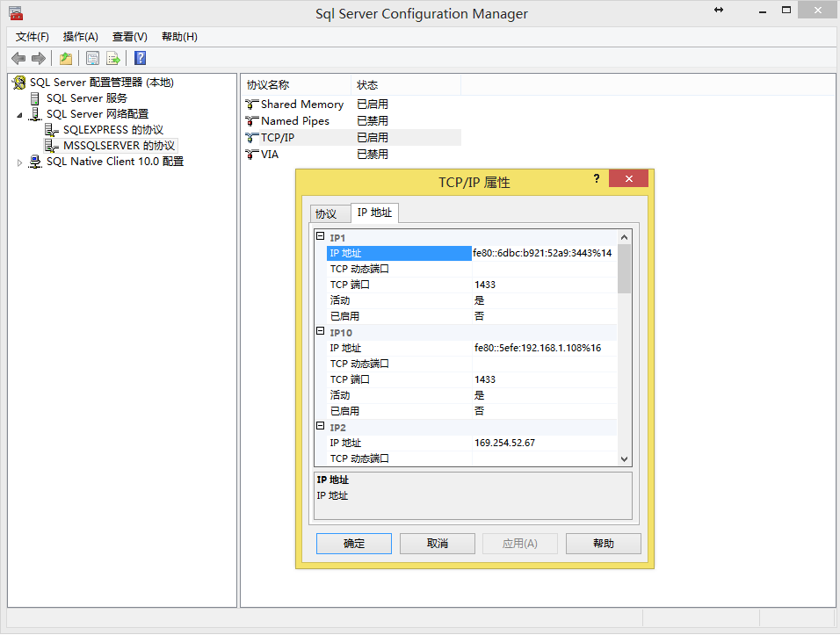
Task: Collapse the IP2 section in the property grid
Action: (321, 427)
